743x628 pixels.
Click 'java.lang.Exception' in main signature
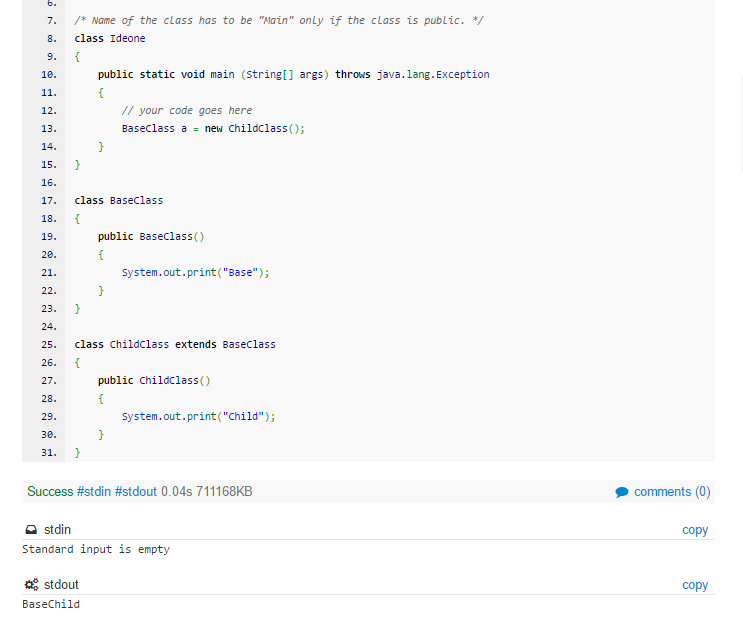tap(433, 74)
